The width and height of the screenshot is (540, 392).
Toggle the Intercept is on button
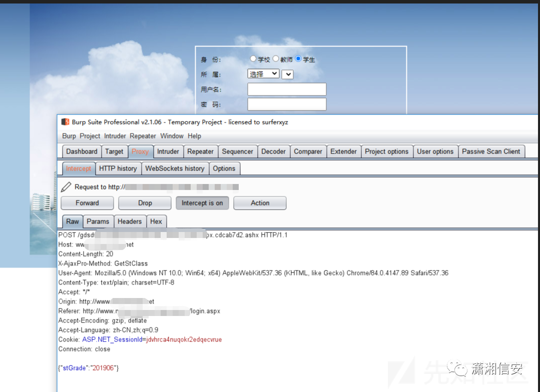pos(202,202)
